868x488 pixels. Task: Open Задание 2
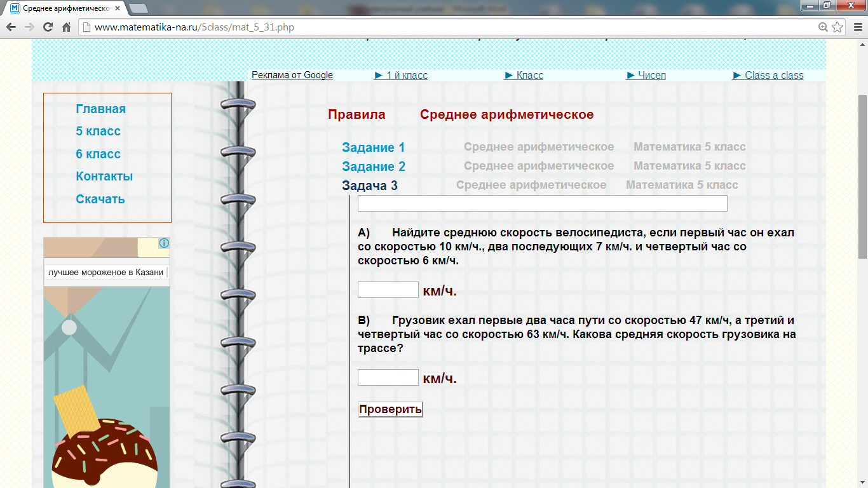point(374,166)
